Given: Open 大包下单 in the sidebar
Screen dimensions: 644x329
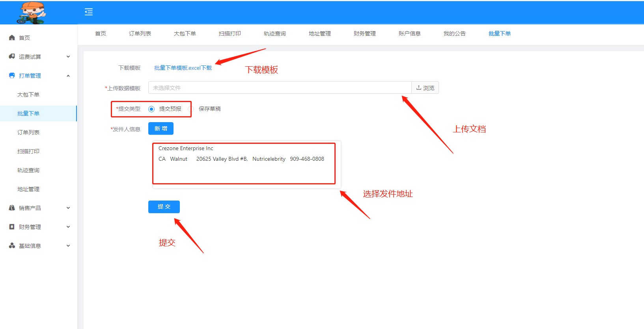Looking at the screenshot, I should pos(28,95).
